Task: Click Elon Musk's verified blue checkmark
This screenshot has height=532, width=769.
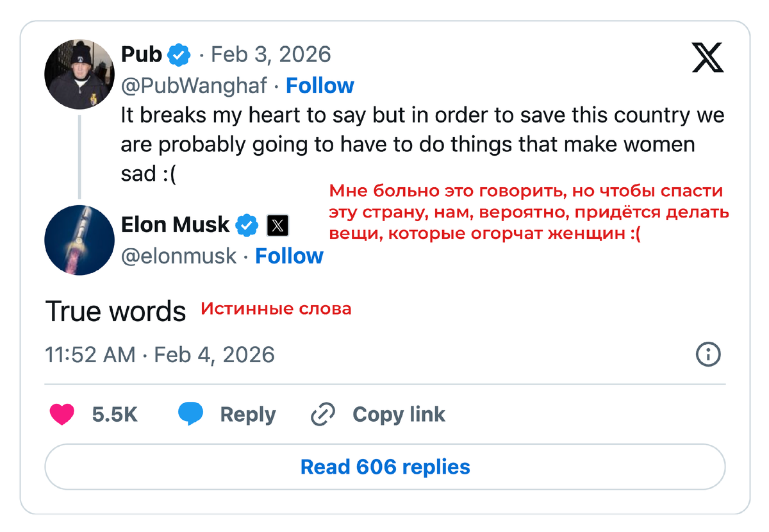Action: point(247,225)
